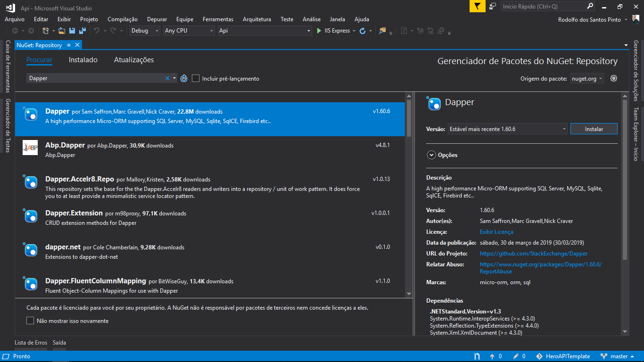Start debugging with IIS Express play icon

click(319, 31)
